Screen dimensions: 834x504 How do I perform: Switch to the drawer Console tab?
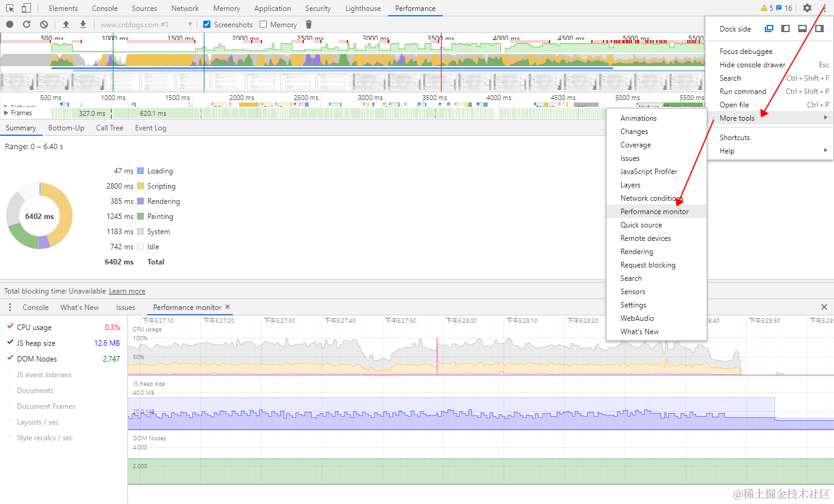pos(36,307)
